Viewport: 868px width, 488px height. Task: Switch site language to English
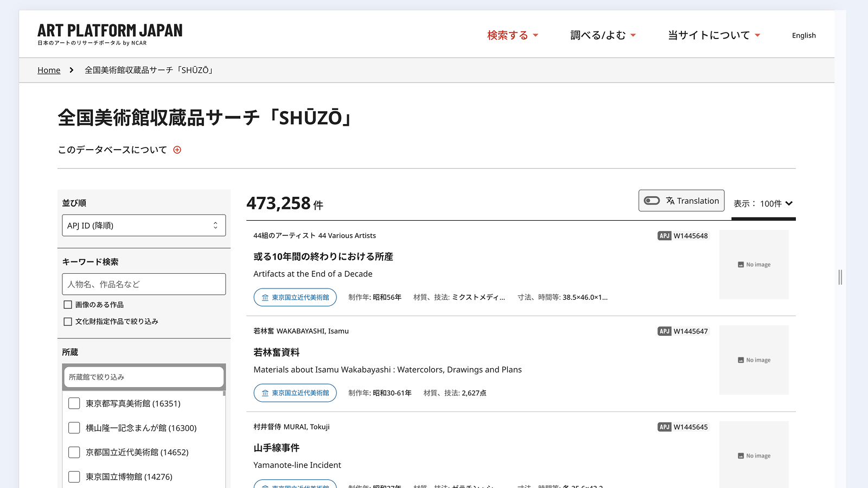pyautogui.click(x=803, y=36)
